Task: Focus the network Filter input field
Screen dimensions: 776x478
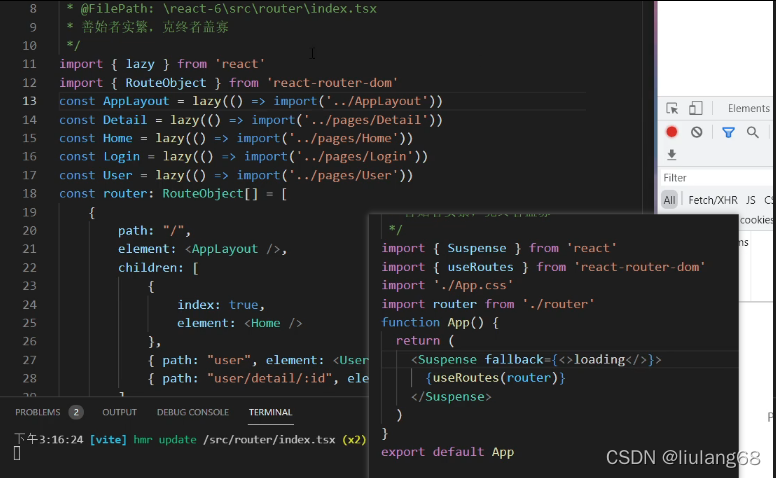Action: [716, 178]
